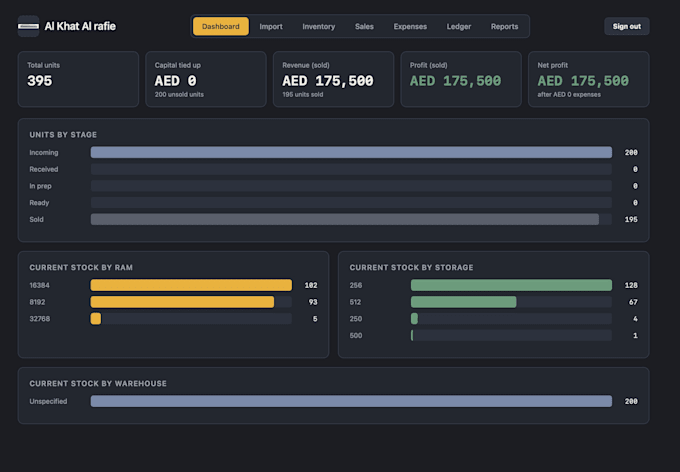Click the Sold count 195
Viewport: 680px width, 472px height.
point(631,220)
